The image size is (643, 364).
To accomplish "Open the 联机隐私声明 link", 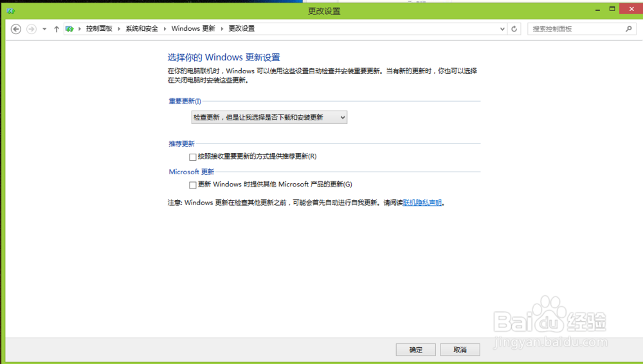I will click(x=422, y=203).
